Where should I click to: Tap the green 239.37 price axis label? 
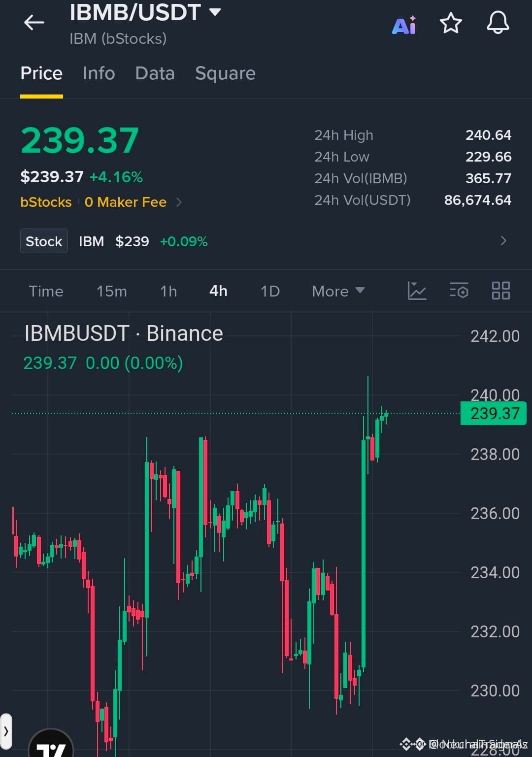pyautogui.click(x=493, y=413)
